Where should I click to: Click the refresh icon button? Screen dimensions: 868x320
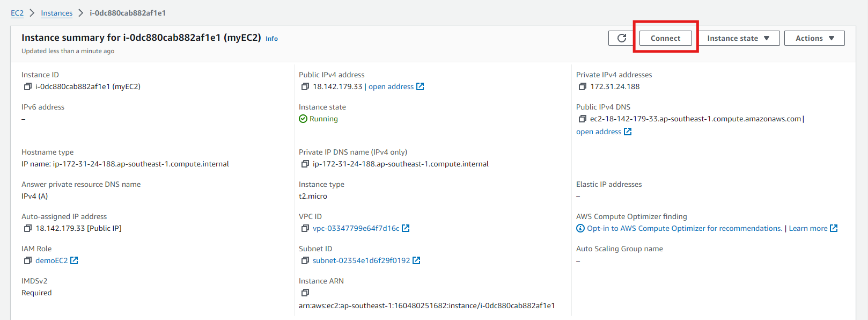pyautogui.click(x=622, y=38)
